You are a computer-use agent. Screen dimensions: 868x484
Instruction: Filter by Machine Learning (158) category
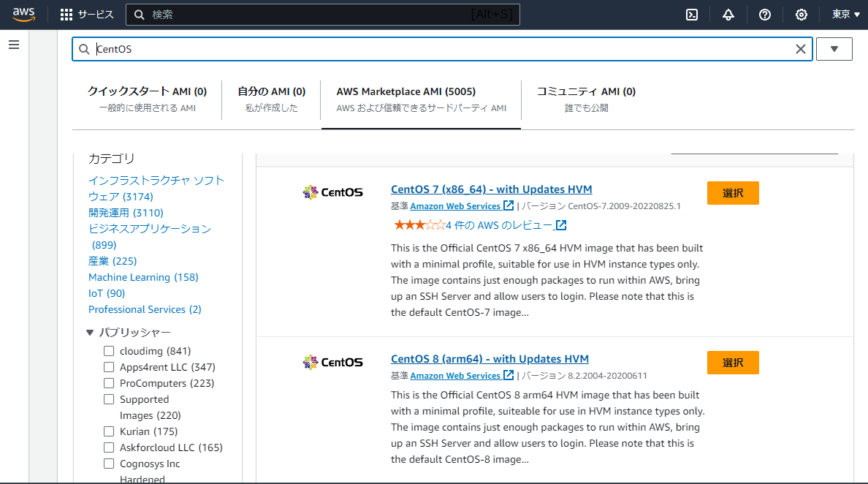click(x=143, y=277)
